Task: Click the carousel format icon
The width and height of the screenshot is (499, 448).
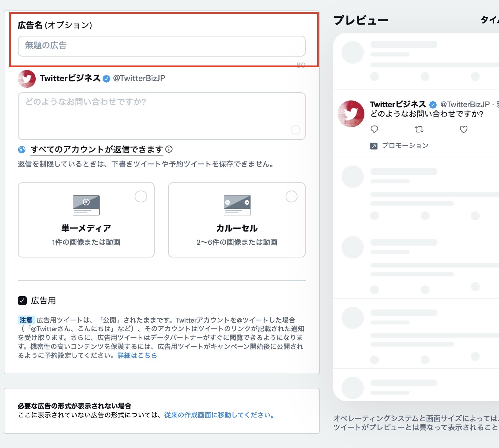Action: [237, 205]
